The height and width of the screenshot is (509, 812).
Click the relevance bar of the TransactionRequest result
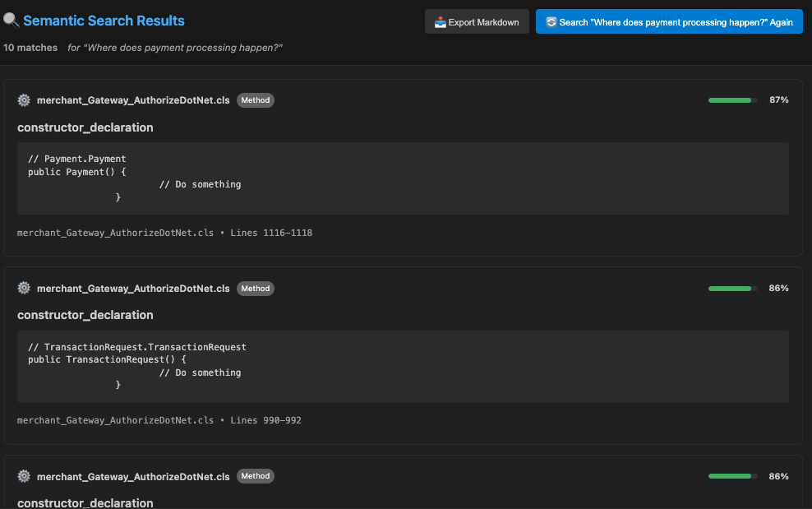pos(732,289)
